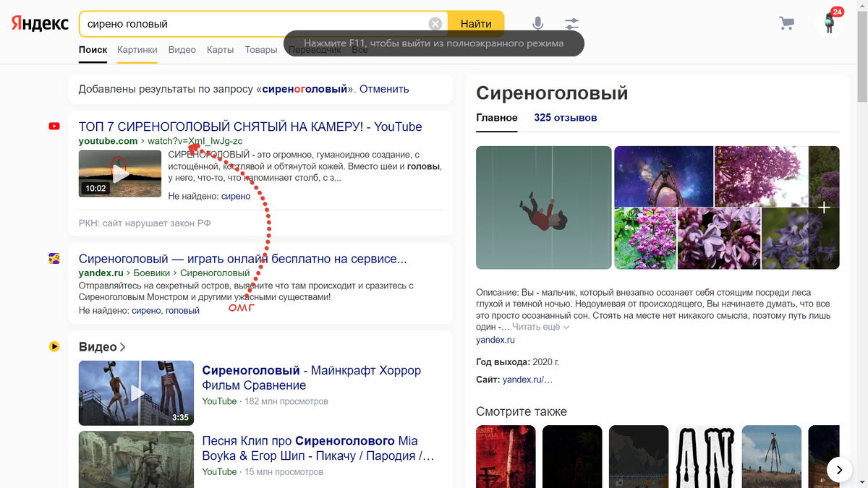This screenshot has height=488, width=868.
Task: Open the shopping cart icon
Action: pos(786,23)
